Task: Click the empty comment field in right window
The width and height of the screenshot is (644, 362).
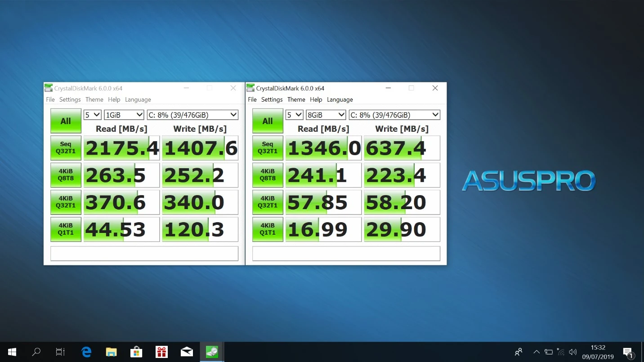Action: [346, 253]
